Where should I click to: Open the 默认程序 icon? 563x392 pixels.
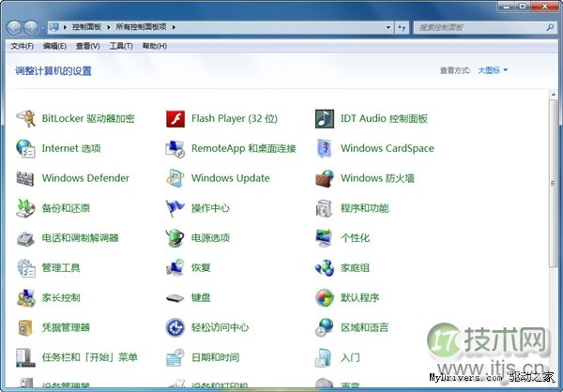click(x=325, y=297)
